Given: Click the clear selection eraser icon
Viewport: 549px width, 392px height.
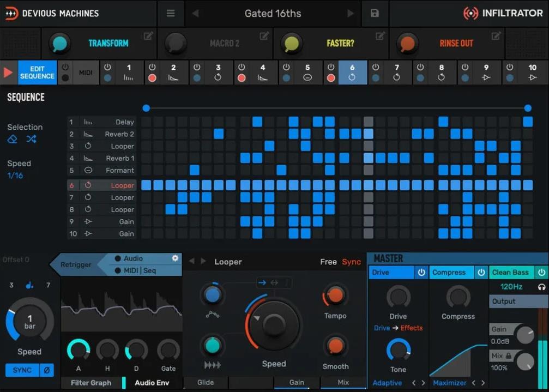Looking at the screenshot, I should [x=13, y=140].
